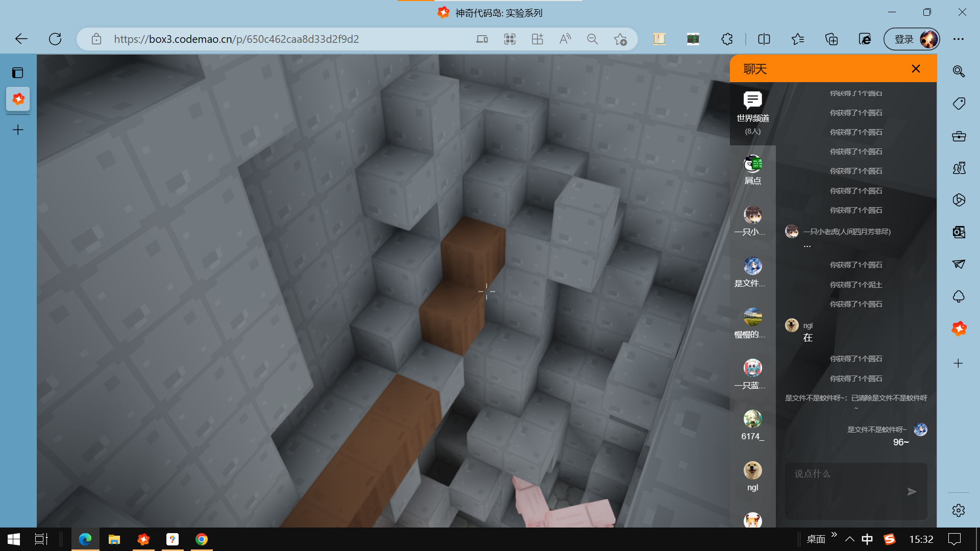This screenshot has width=980, height=551.
Task: Open Edge sidebar settings gear
Action: [959, 510]
